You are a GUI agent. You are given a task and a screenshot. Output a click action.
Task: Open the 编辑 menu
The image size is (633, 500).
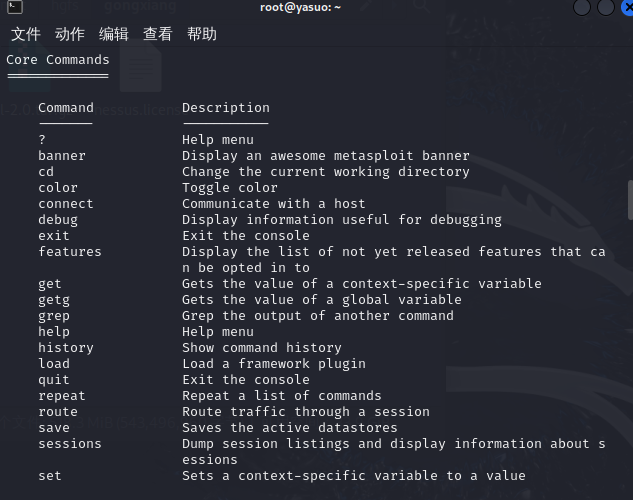pos(114,34)
